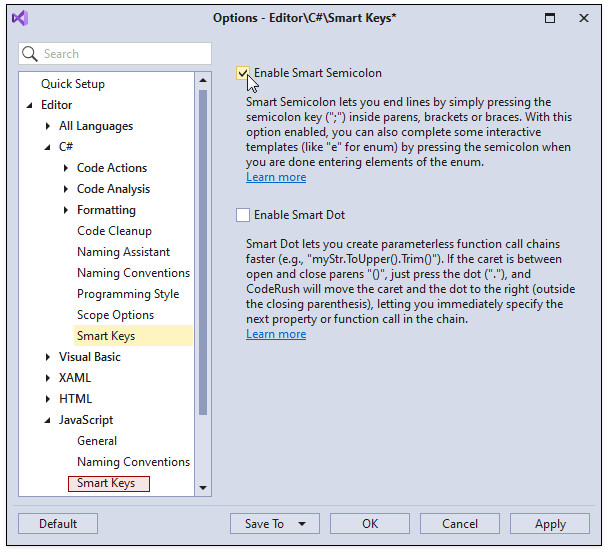Select Quick Setup in the tree
This screenshot has height=554, width=608.
[73, 84]
